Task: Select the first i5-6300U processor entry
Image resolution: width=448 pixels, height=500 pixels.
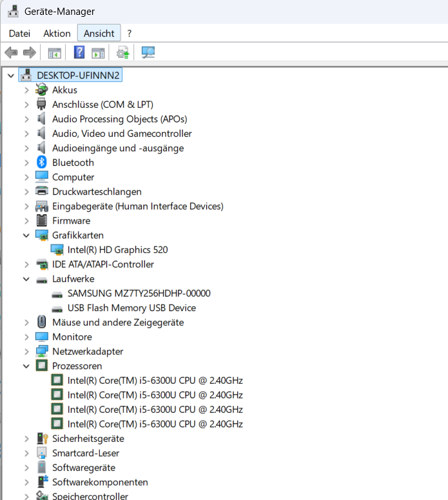Action: [x=155, y=381]
